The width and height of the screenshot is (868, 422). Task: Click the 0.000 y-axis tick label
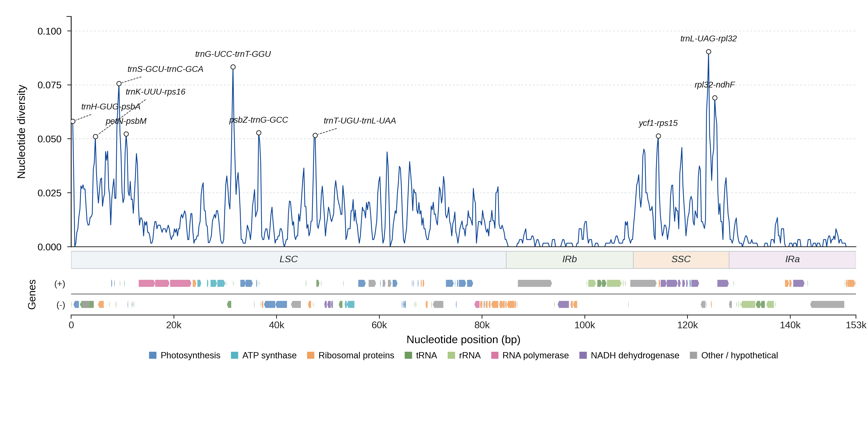click(x=50, y=247)
